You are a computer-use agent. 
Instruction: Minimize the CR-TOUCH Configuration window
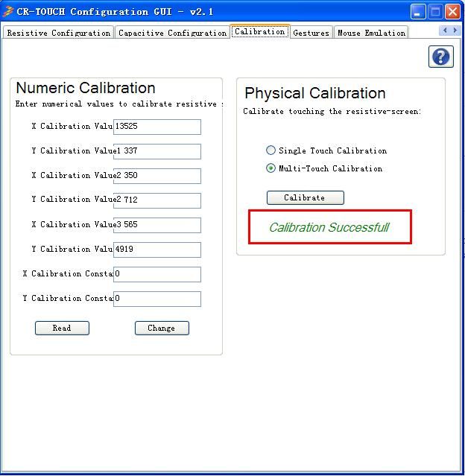[x=418, y=11]
